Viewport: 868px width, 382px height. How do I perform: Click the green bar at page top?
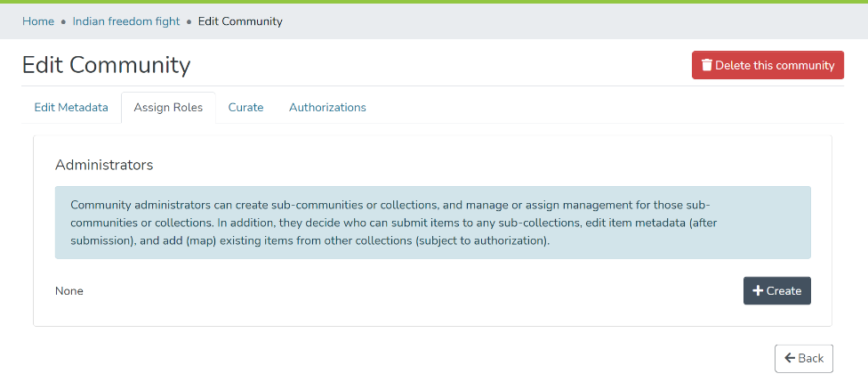[434, 2]
